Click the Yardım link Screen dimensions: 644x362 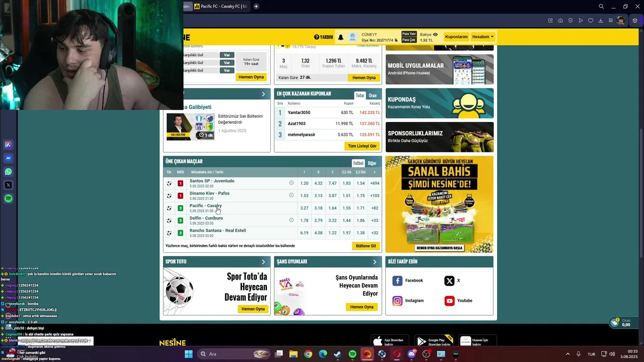pyautogui.click(x=324, y=37)
